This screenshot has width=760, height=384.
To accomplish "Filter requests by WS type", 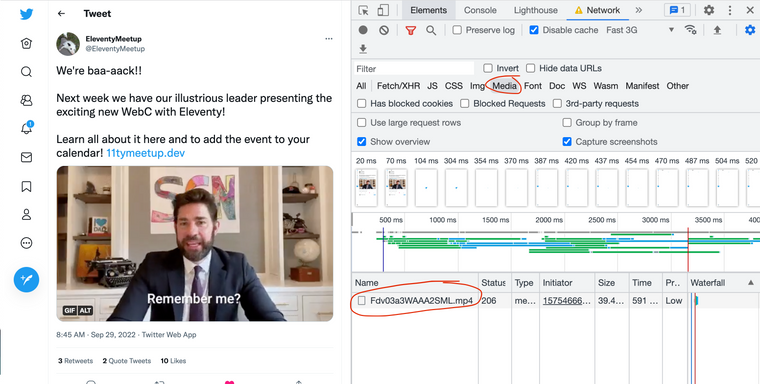I will [579, 86].
